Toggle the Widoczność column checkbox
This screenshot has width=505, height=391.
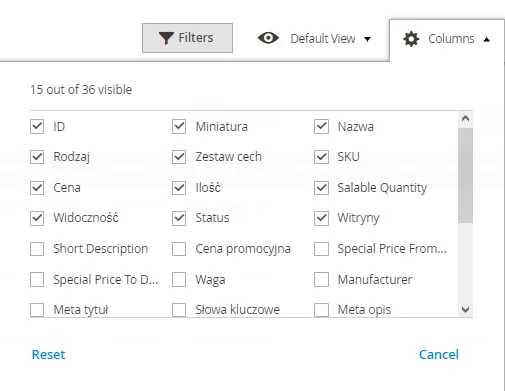pyautogui.click(x=37, y=218)
